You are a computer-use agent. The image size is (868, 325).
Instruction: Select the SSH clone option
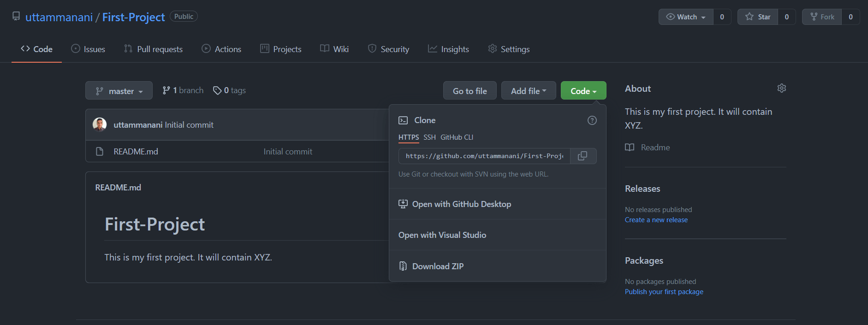(x=429, y=137)
